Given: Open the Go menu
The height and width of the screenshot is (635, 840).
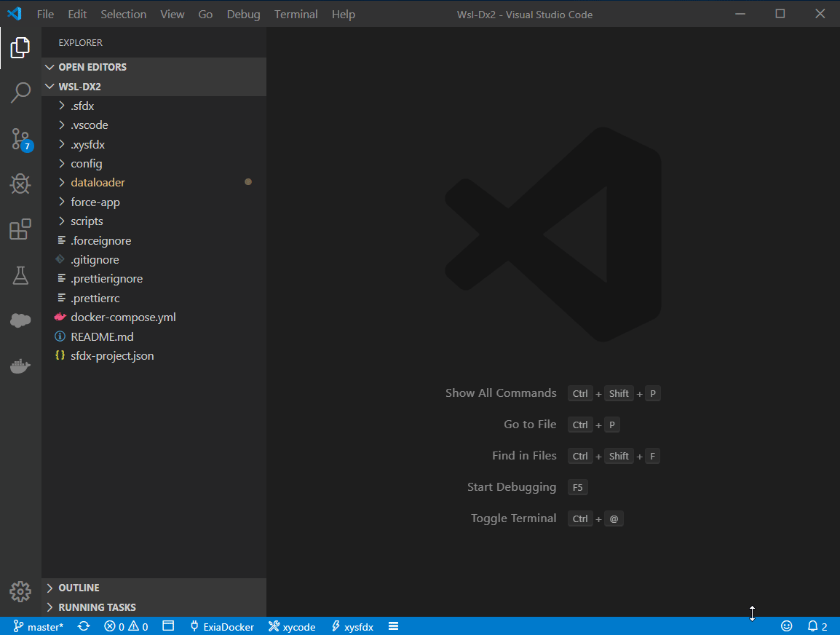Looking at the screenshot, I should (x=205, y=15).
